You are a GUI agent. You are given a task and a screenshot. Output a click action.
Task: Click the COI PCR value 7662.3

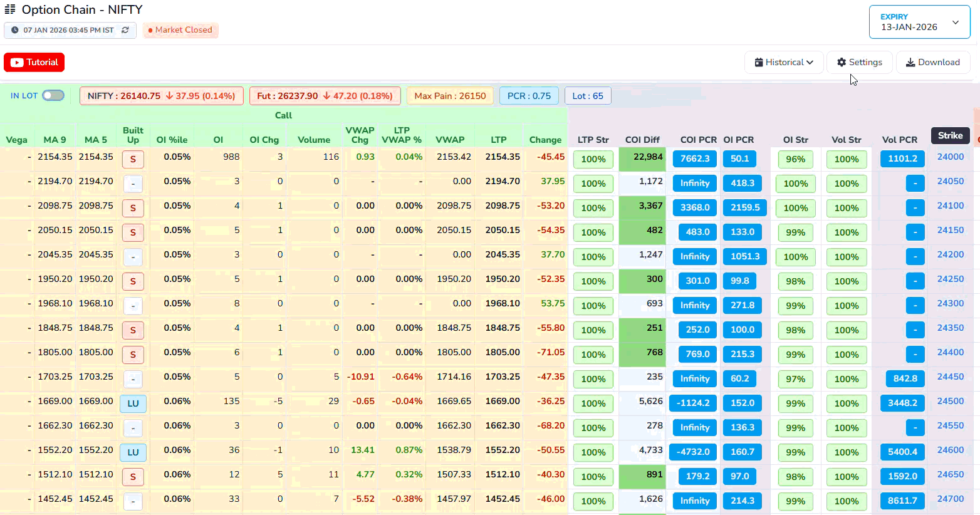tap(694, 159)
